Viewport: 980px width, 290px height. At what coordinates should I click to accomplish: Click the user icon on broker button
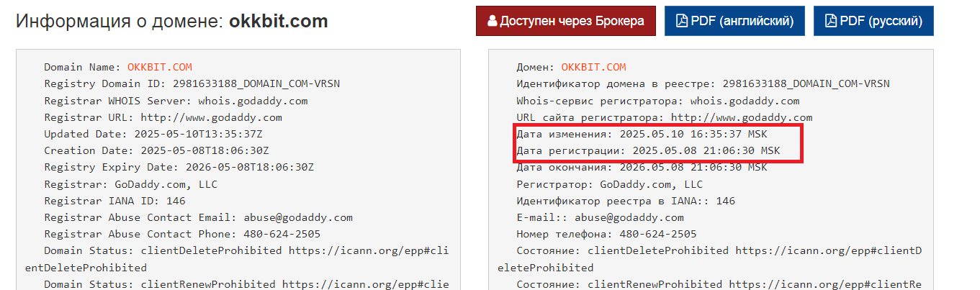(x=493, y=21)
